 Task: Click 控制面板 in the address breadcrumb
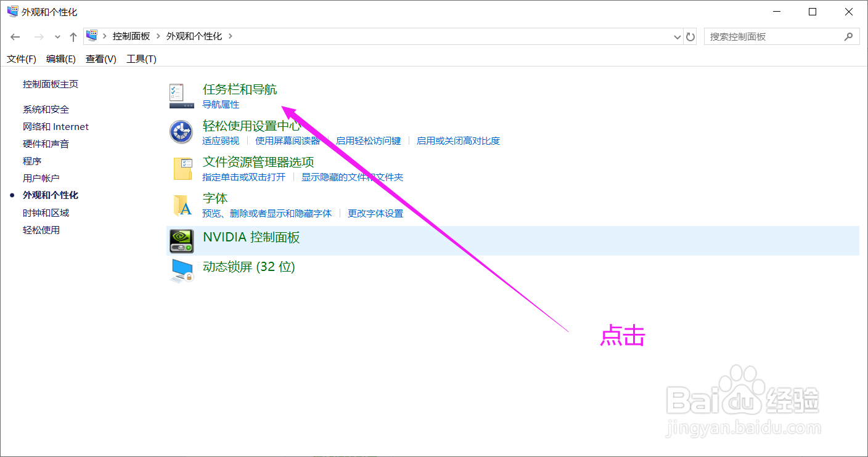[x=131, y=36]
